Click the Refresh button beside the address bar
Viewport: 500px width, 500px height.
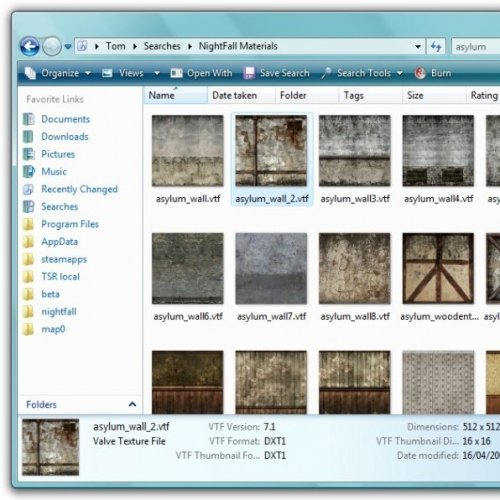(436, 46)
